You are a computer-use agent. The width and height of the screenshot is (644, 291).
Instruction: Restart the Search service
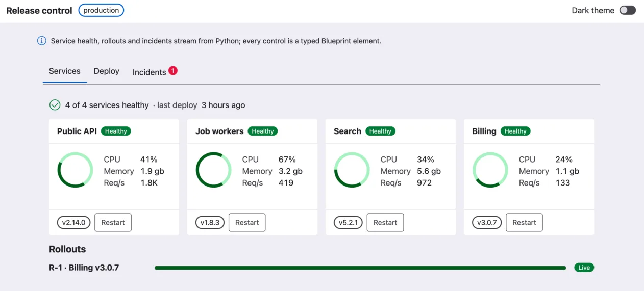[385, 223]
